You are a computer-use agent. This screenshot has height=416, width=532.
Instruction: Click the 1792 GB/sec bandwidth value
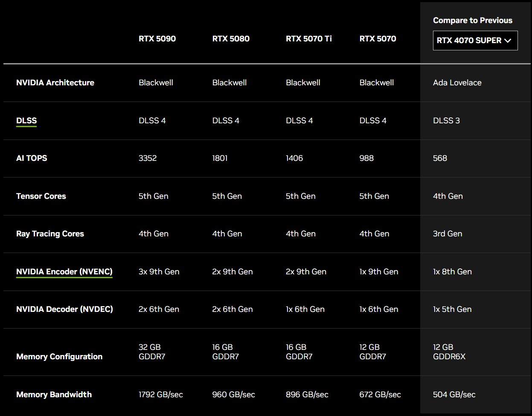pos(160,395)
